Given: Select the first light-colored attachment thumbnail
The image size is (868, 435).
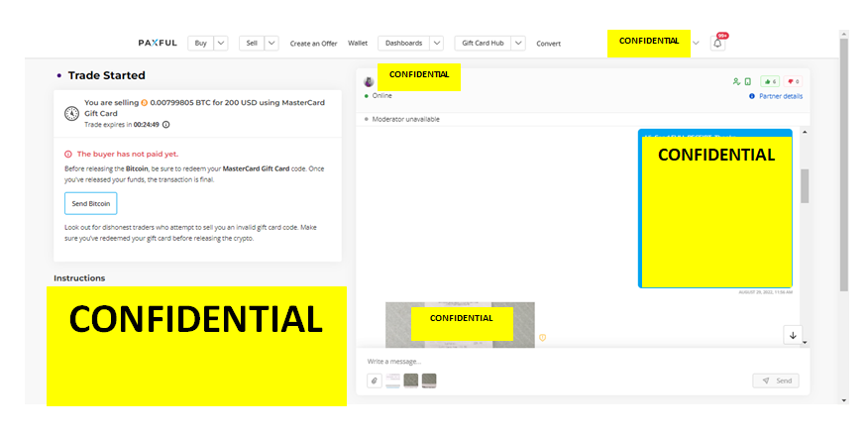Looking at the screenshot, I should click(x=393, y=381).
